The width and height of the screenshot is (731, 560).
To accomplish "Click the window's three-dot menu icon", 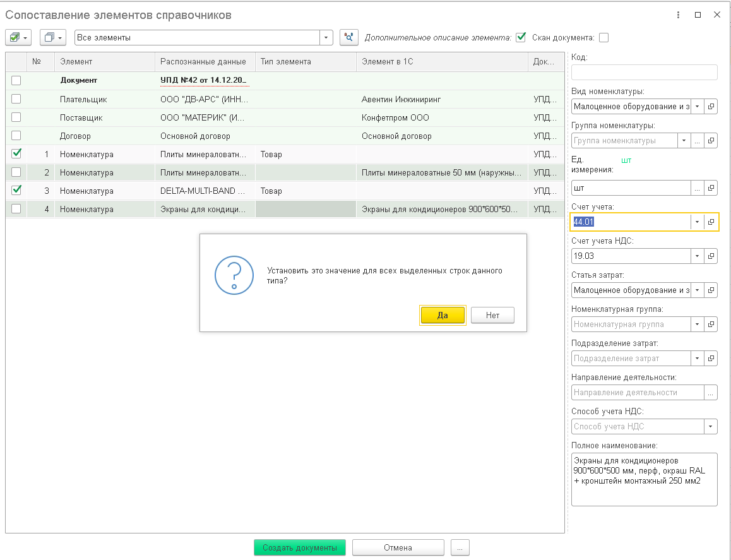I will 678,15.
